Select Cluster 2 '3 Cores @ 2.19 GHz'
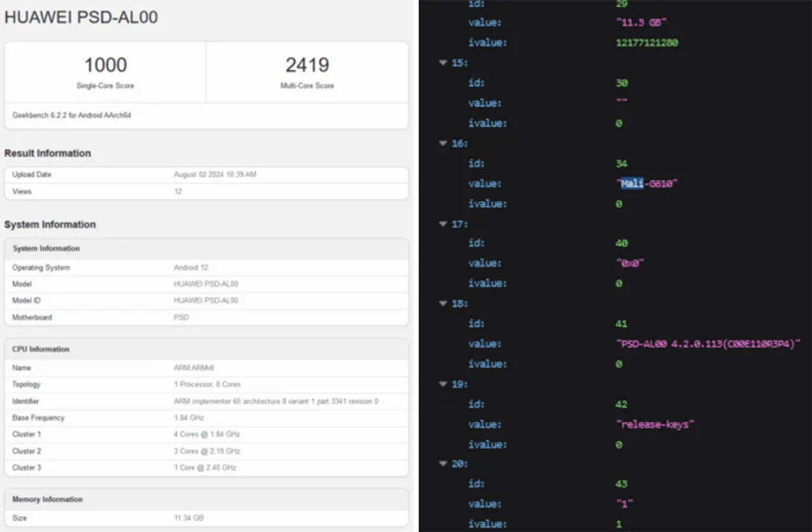The image size is (812, 532). coord(207,451)
